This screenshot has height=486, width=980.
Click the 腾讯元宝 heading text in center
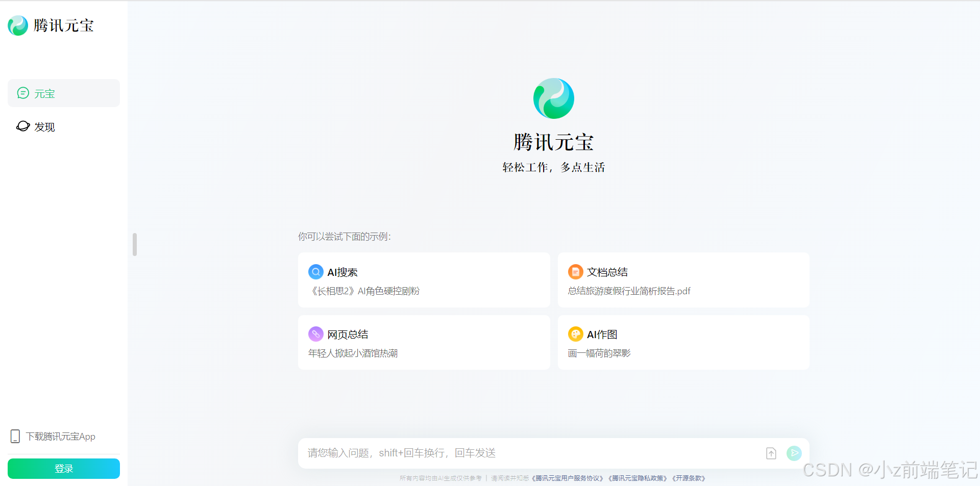[x=554, y=142]
